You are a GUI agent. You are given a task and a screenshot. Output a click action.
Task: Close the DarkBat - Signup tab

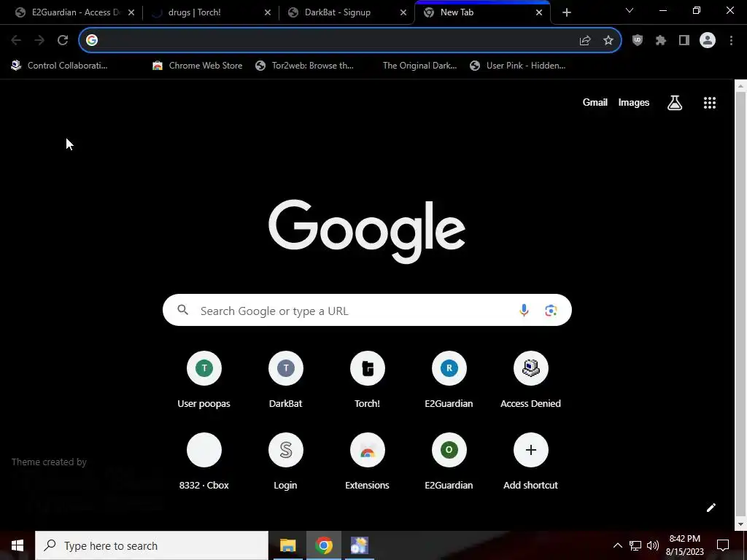pos(403,12)
